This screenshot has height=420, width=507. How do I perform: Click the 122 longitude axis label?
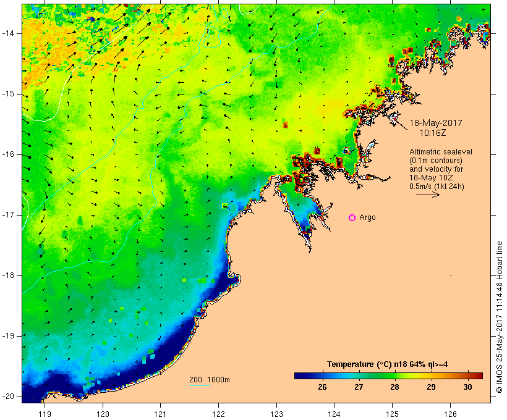[219, 414]
